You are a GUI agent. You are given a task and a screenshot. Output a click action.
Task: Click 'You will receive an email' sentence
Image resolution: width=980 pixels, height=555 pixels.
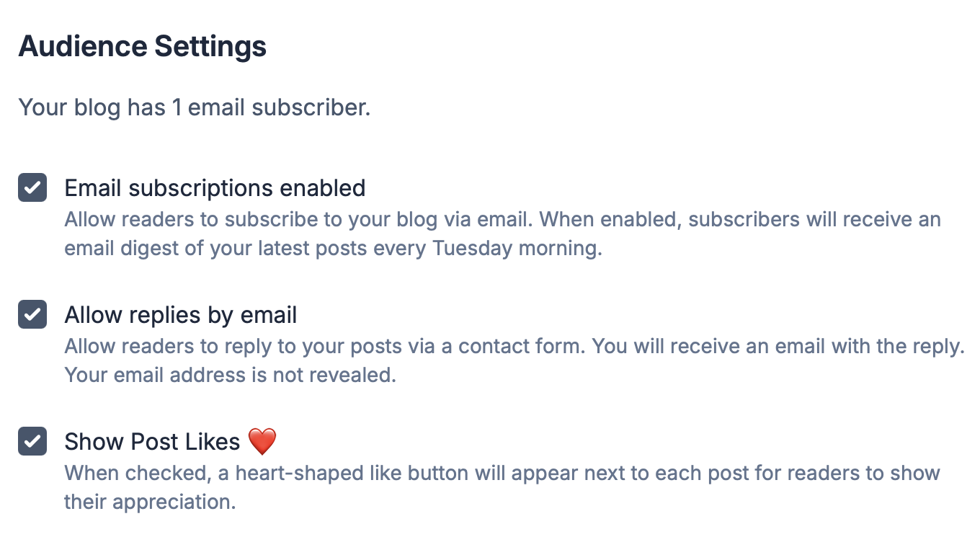coord(728,346)
